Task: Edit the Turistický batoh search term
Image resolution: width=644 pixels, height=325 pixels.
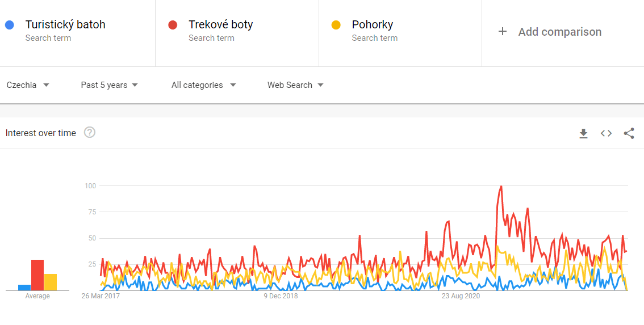Action: point(65,25)
